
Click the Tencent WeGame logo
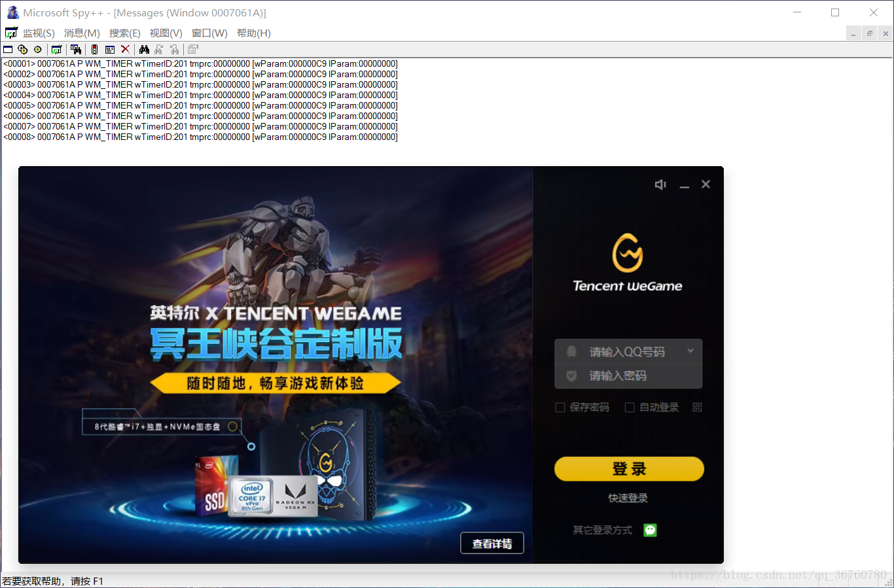(628, 262)
